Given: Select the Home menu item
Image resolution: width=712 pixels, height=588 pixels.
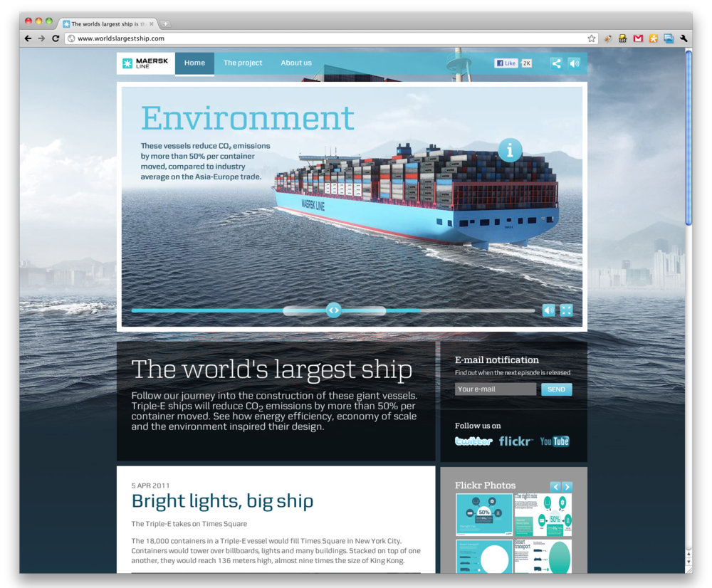Looking at the screenshot, I should 194,63.
